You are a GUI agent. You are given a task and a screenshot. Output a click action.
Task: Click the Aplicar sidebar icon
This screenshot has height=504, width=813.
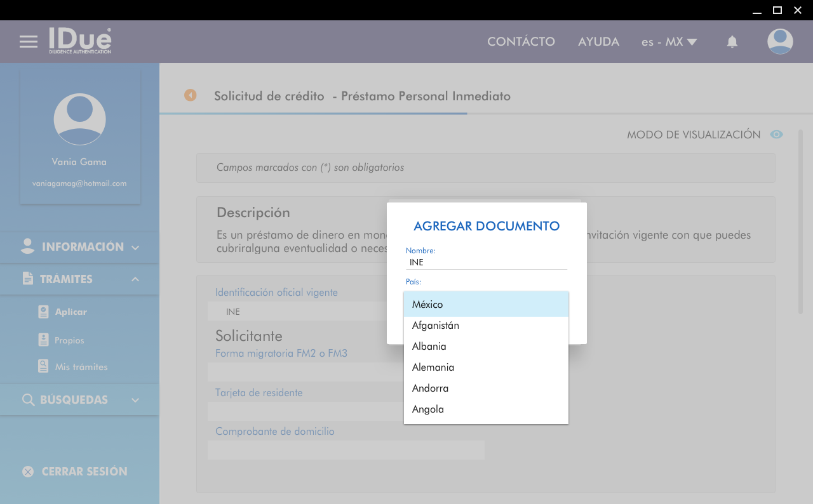(x=43, y=312)
